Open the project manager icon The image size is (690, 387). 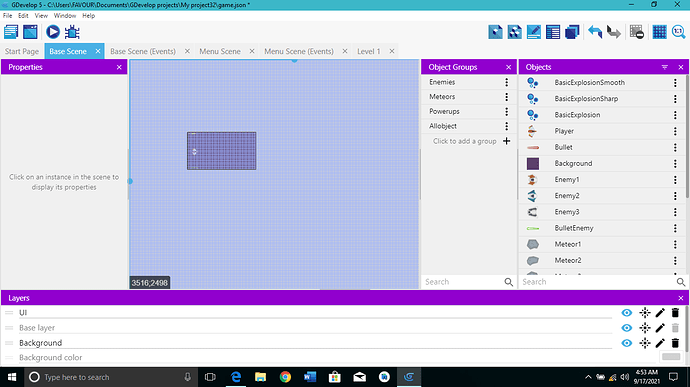click(11, 32)
